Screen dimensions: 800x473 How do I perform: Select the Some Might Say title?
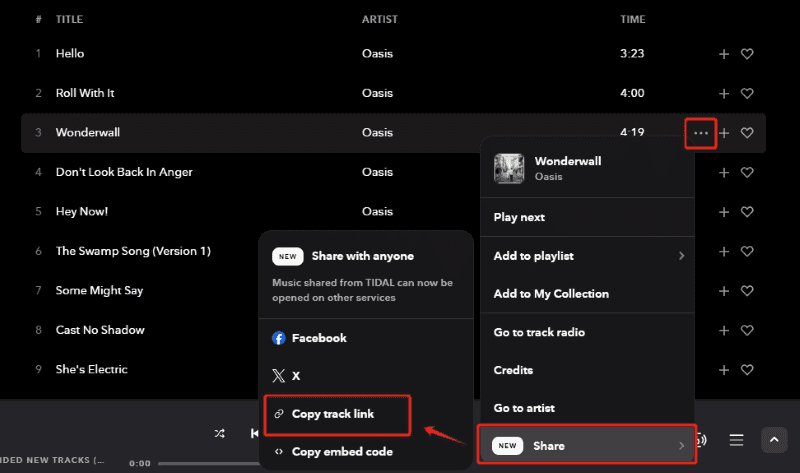(x=99, y=290)
